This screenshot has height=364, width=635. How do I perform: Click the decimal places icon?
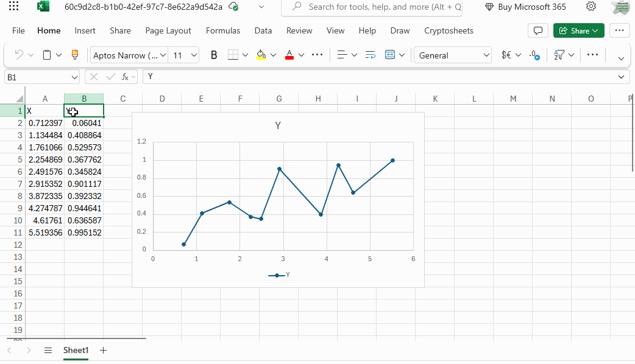click(534, 55)
